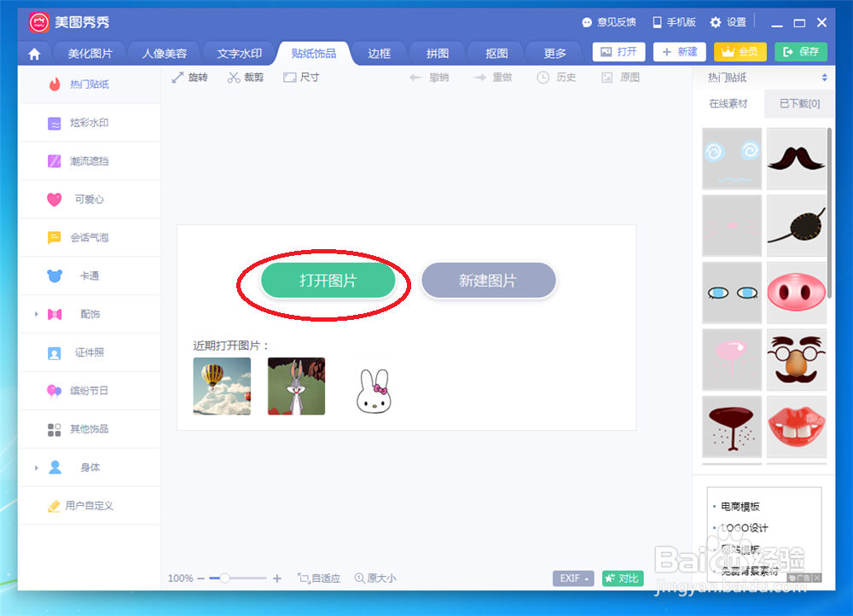Image resolution: width=853 pixels, height=616 pixels.
Task: Click 自适应 fit-to-window
Action: click(x=319, y=578)
